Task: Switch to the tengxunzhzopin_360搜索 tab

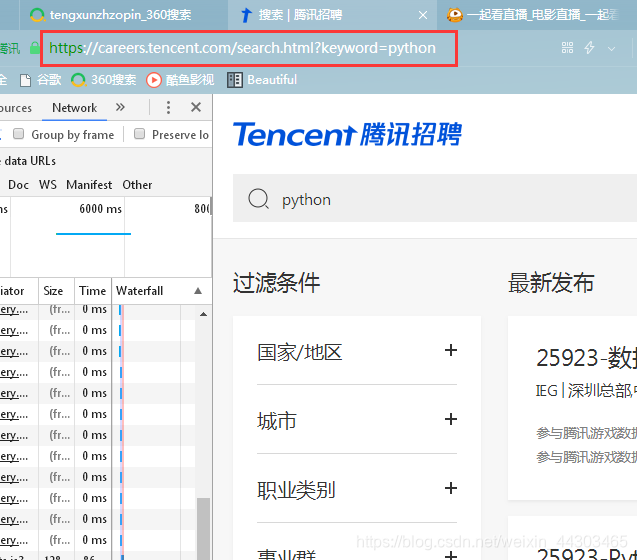Action: 110,15
